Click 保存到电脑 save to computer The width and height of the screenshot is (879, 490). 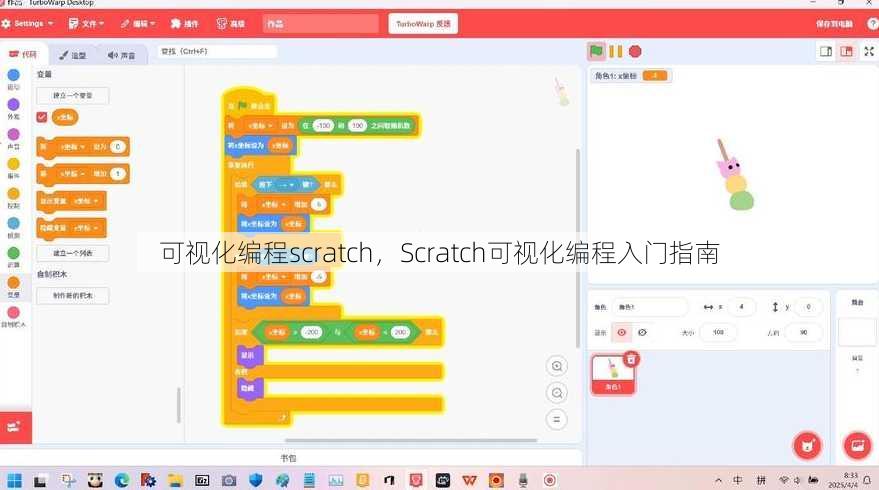pyautogui.click(x=834, y=24)
